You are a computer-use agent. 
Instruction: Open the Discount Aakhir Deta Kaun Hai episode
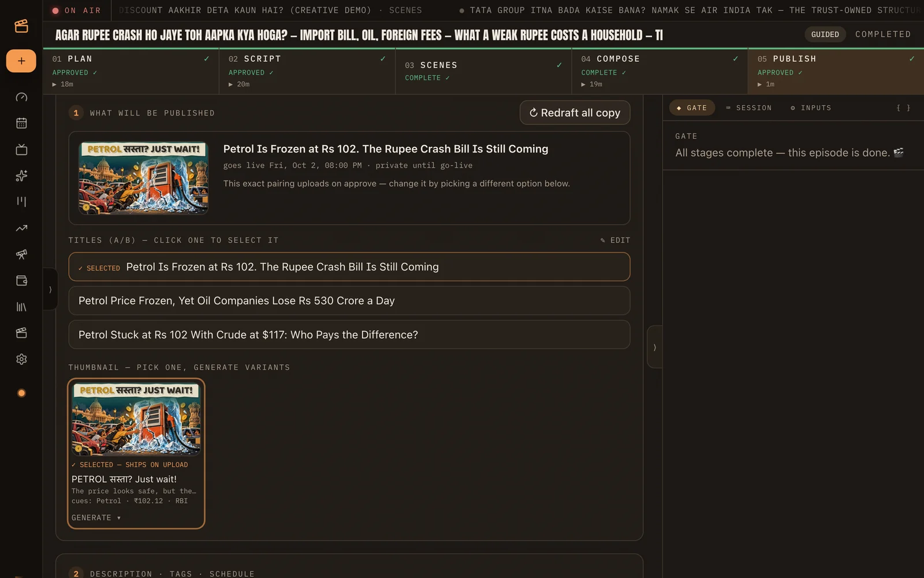[x=270, y=10]
